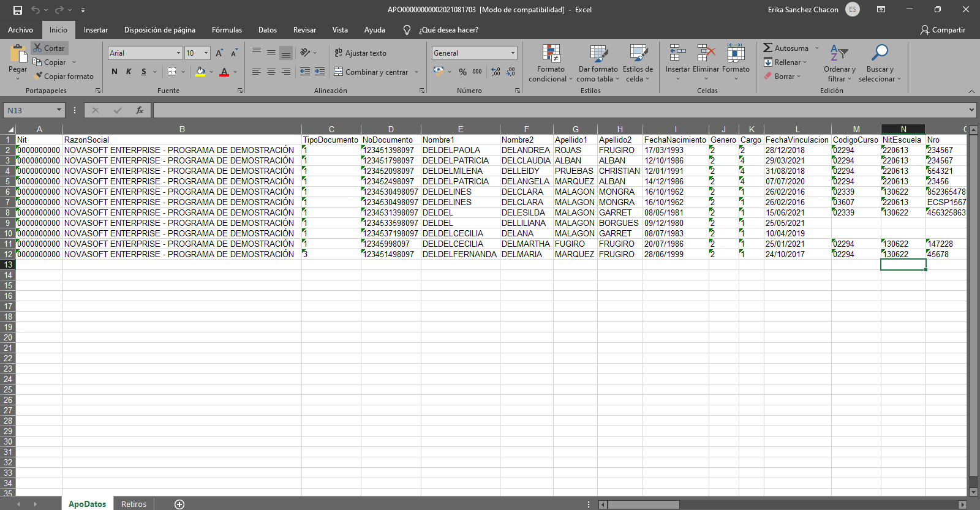Open Dar formato como tabla gallery
Screen dimensions: 980x510
click(x=598, y=63)
